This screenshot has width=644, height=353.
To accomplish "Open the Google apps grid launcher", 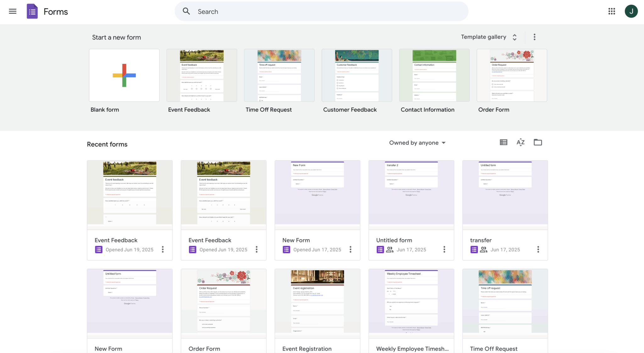I will click(611, 11).
